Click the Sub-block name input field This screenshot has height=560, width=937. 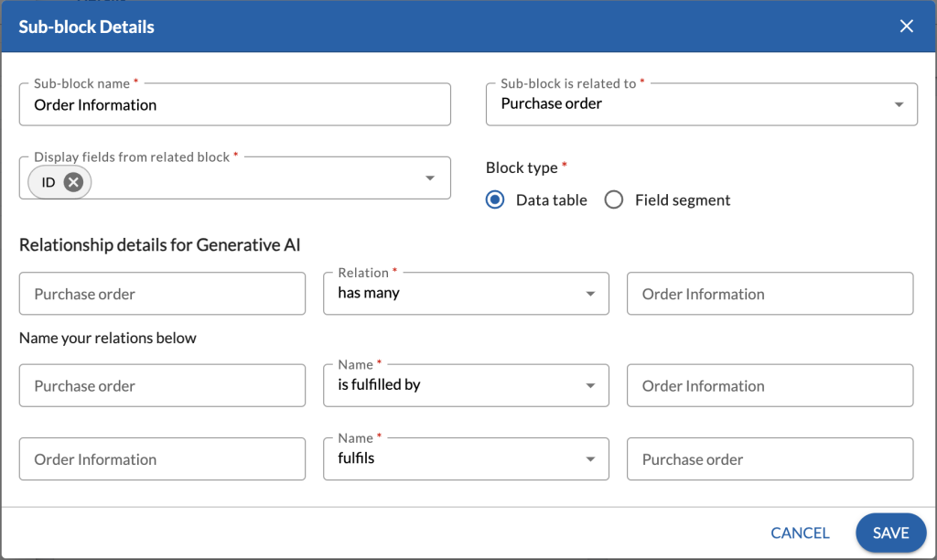pos(235,104)
